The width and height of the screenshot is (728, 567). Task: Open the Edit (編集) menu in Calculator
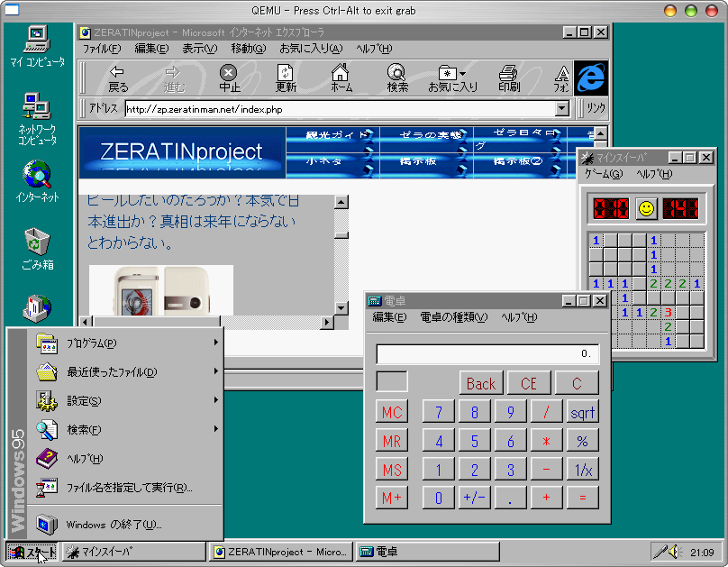(389, 317)
